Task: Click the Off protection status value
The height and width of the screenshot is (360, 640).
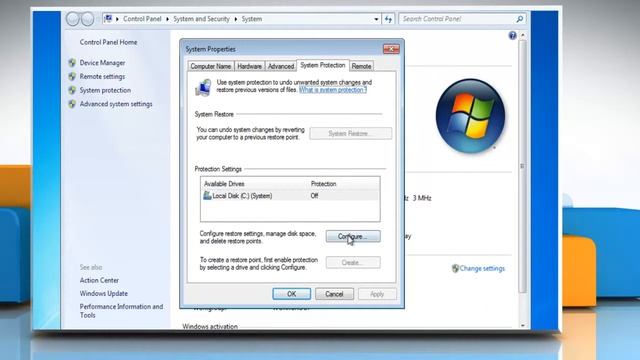Action: pyautogui.click(x=314, y=196)
